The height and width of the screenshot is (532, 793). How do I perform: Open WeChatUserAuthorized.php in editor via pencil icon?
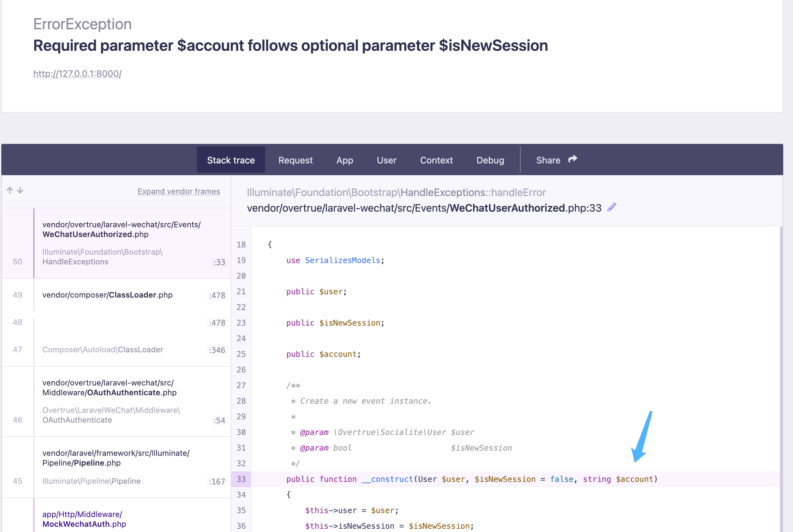point(612,207)
